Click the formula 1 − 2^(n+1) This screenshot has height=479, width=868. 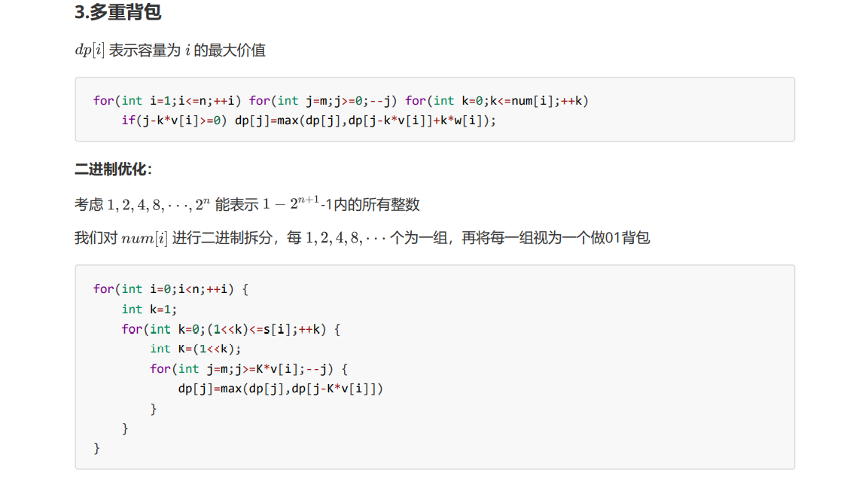[291, 203]
